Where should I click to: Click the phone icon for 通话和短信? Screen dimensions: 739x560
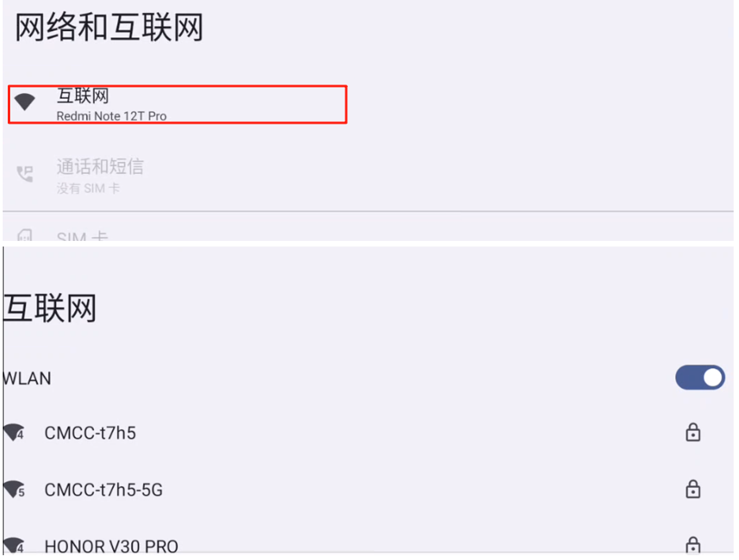point(25,174)
